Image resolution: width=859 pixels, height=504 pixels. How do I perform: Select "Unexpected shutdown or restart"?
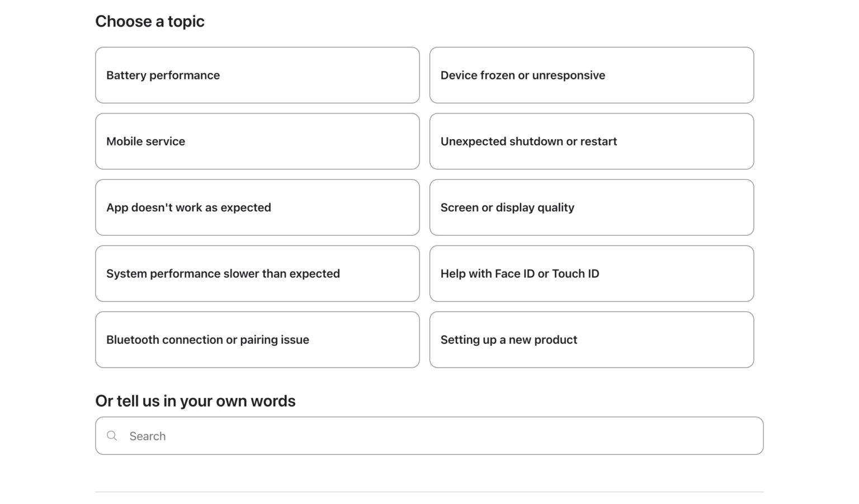592,141
